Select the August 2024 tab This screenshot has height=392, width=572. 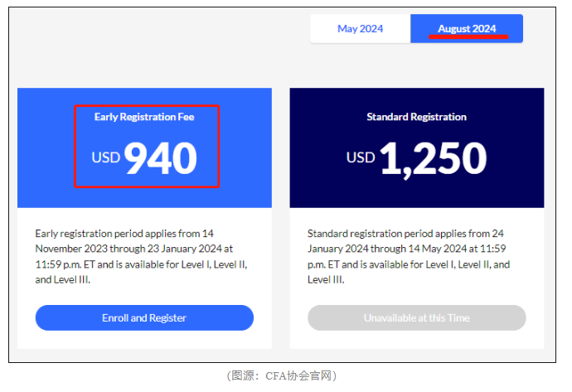coord(467,29)
